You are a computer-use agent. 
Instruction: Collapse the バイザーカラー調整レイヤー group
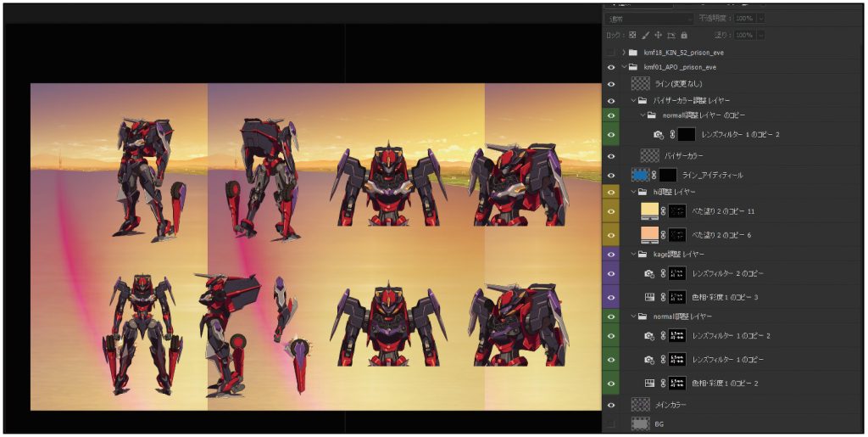click(634, 100)
